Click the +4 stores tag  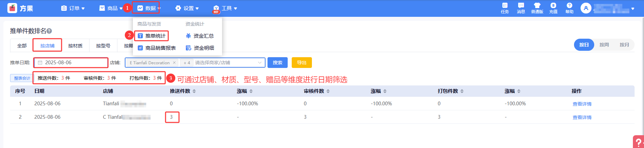click(187, 63)
